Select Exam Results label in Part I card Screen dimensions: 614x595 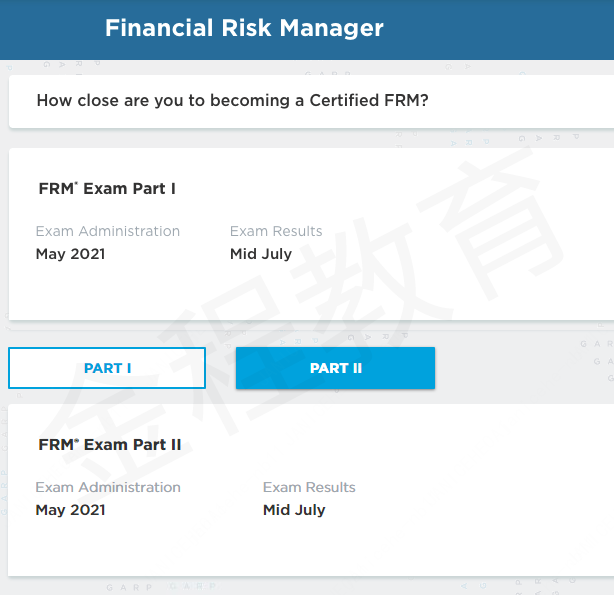pyautogui.click(x=276, y=231)
